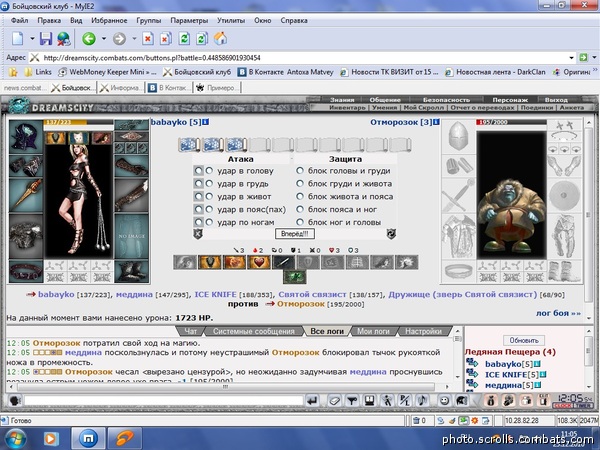Open the Утилиты menu
This screenshot has width=600, height=450.
231,20
